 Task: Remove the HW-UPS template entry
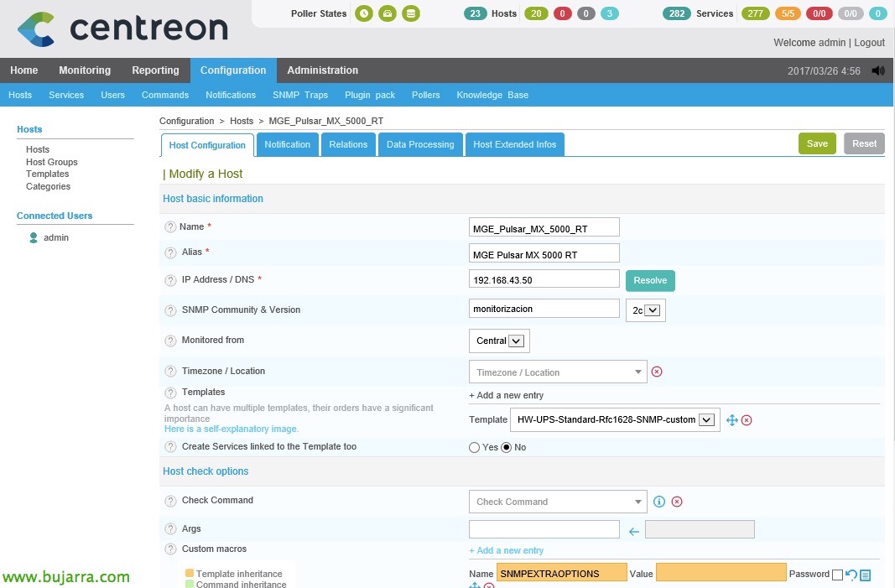point(747,420)
